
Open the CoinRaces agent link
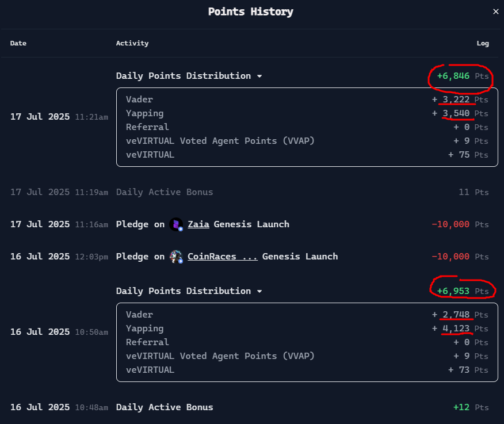223,257
